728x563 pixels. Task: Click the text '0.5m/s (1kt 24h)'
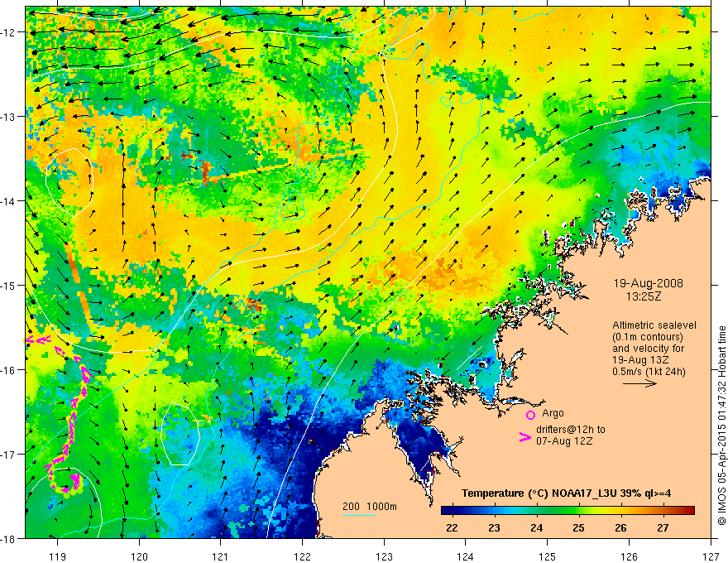649,371
